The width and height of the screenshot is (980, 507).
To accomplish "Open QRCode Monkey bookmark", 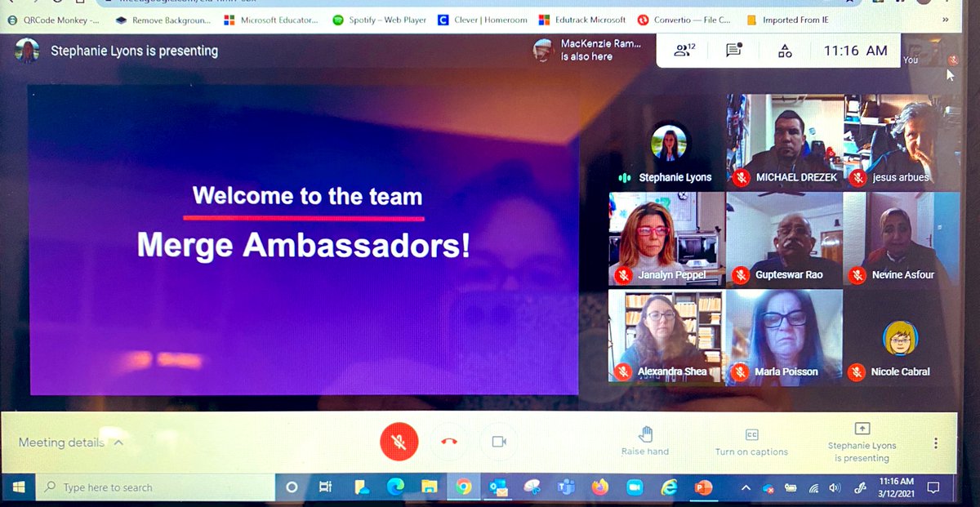I will coord(53,20).
